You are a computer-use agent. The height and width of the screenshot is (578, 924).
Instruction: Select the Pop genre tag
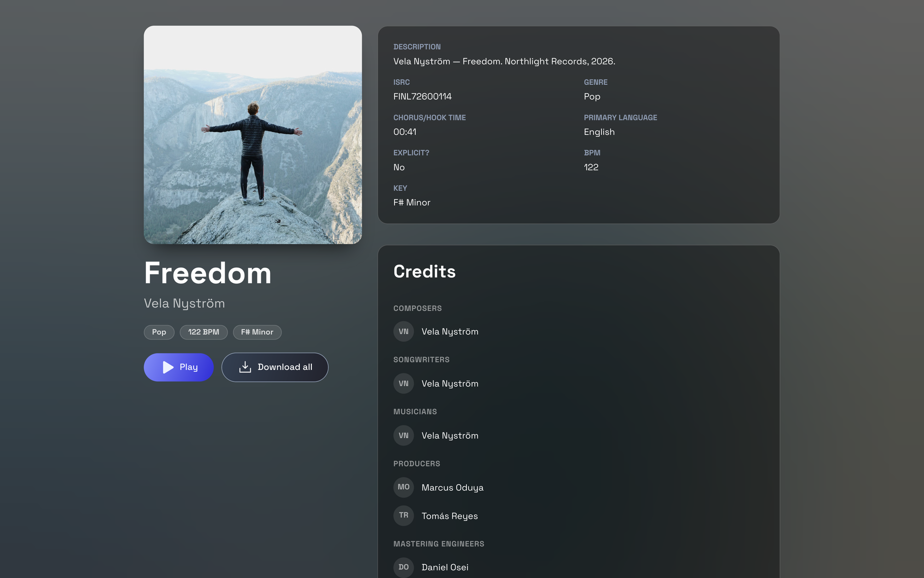pyautogui.click(x=159, y=332)
